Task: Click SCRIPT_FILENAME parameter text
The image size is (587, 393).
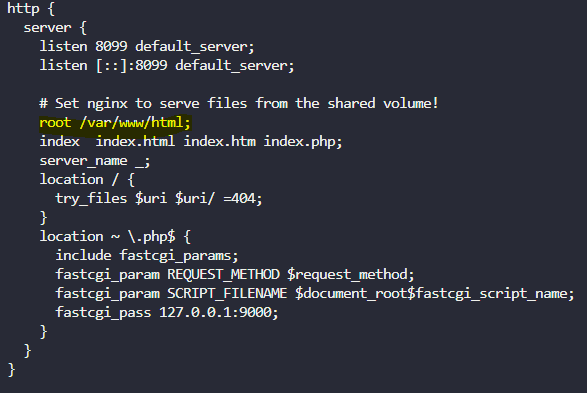Action: coord(227,294)
